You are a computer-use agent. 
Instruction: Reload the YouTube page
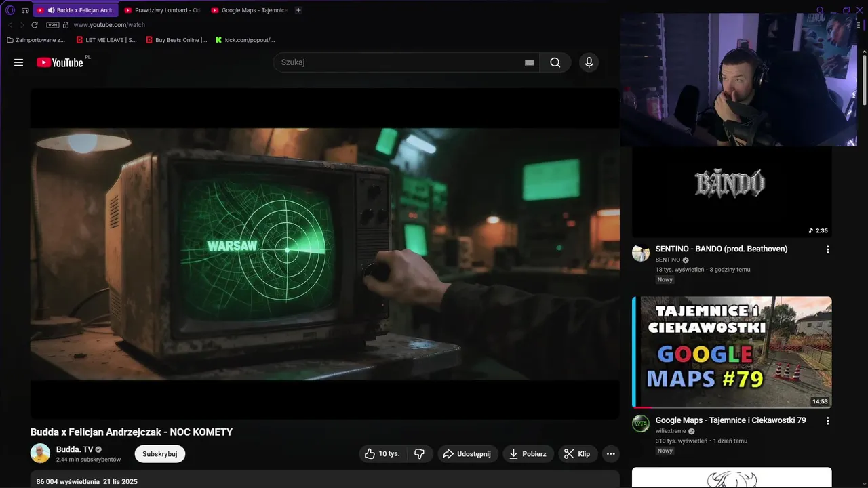point(35,25)
